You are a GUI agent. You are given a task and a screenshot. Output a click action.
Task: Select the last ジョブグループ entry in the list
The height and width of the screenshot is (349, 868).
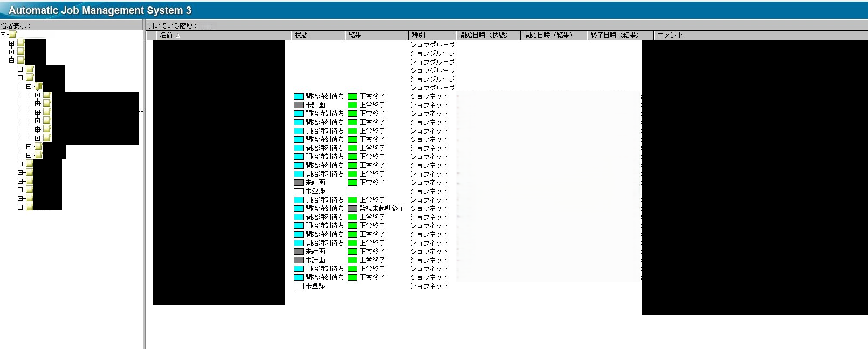pyautogui.click(x=432, y=88)
